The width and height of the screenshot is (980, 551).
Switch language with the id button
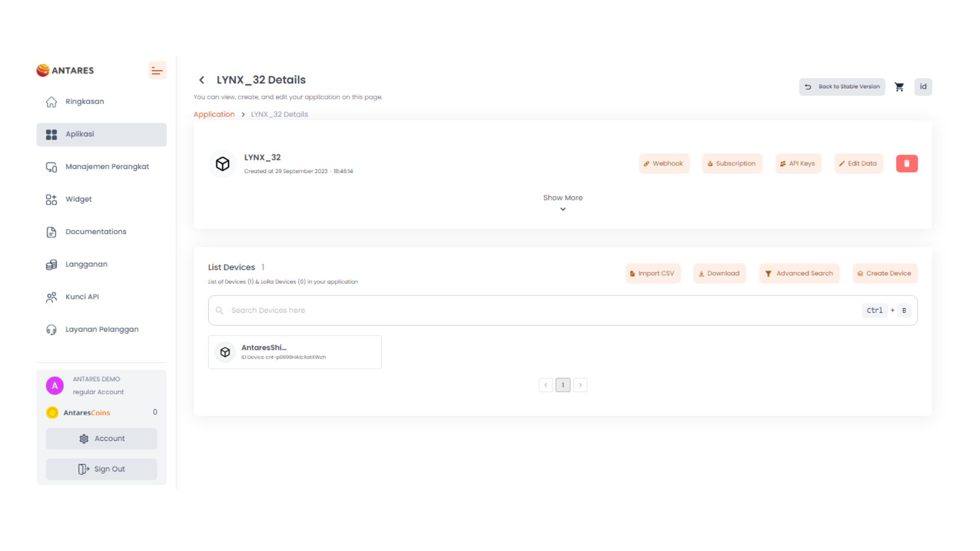click(x=923, y=87)
